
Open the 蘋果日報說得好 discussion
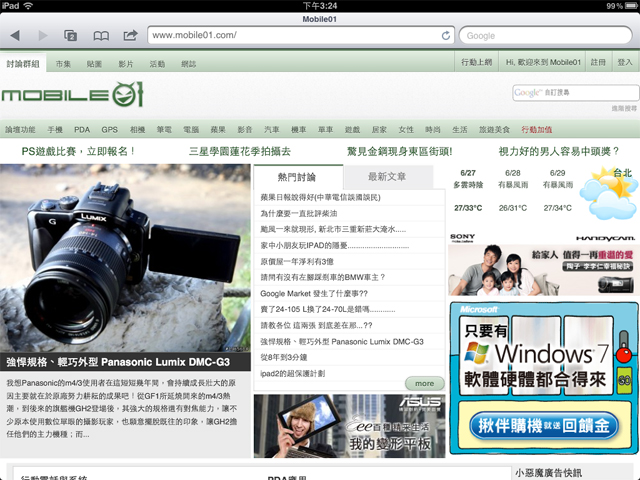[x=320, y=198]
